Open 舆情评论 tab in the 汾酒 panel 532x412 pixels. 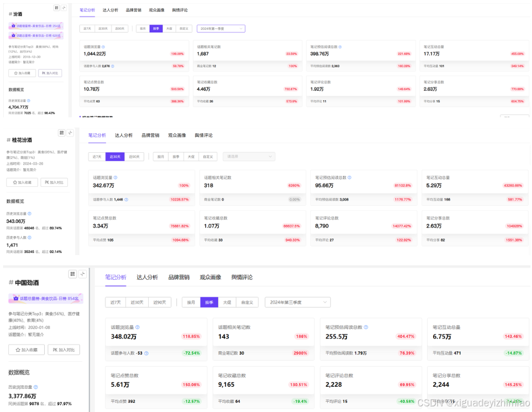coord(180,10)
